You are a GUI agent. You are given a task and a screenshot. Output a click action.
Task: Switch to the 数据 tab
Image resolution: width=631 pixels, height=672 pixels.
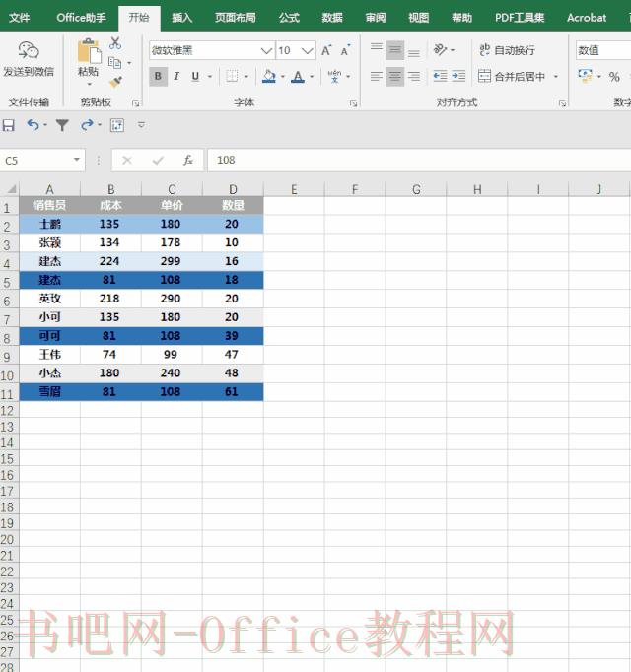(x=332, y=18)
